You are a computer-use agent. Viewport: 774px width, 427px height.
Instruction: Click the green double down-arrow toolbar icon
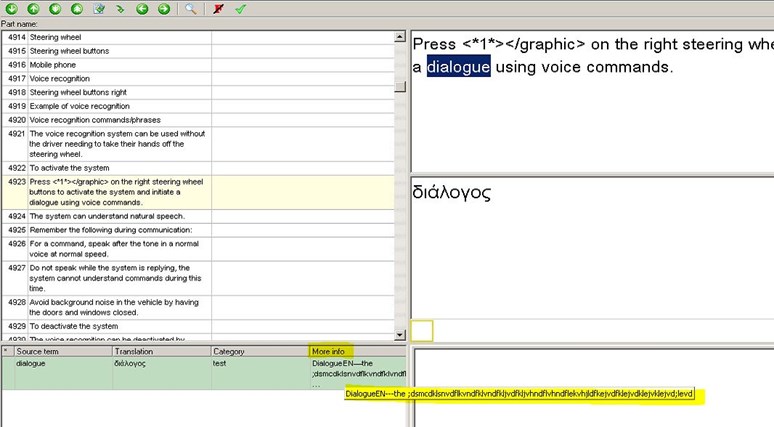point(55,8)
